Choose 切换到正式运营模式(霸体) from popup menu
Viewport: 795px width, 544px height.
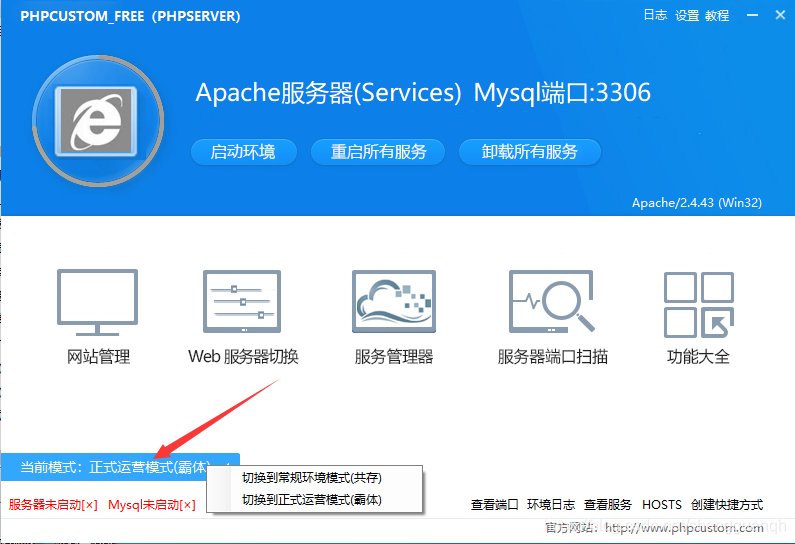[312, 500]
